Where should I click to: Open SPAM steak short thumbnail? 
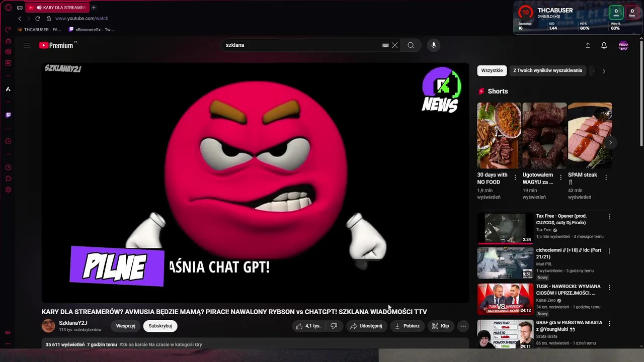point(590,136)
